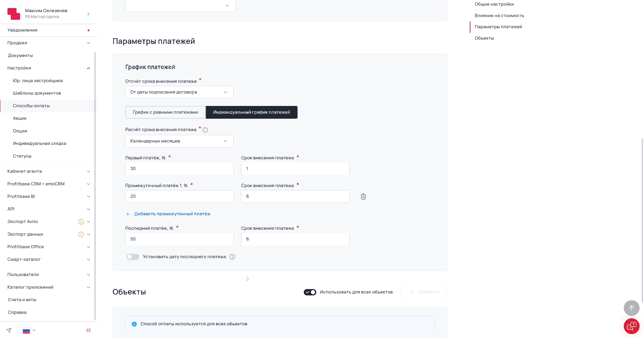The height and width of the screenshot is (338, 644).
Task: Open the red support chat widget
Action: [x=631, y=326]
